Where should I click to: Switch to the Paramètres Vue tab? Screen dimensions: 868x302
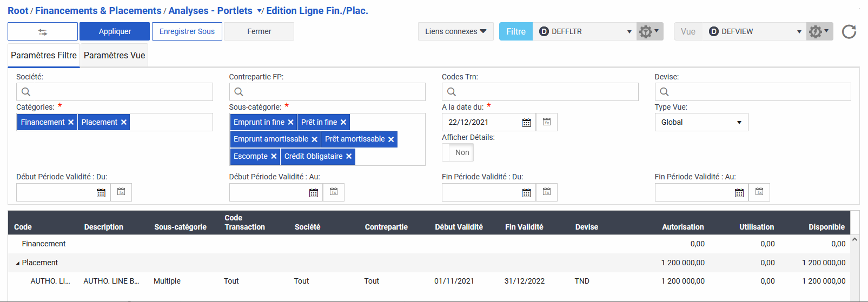coord(114,56)
